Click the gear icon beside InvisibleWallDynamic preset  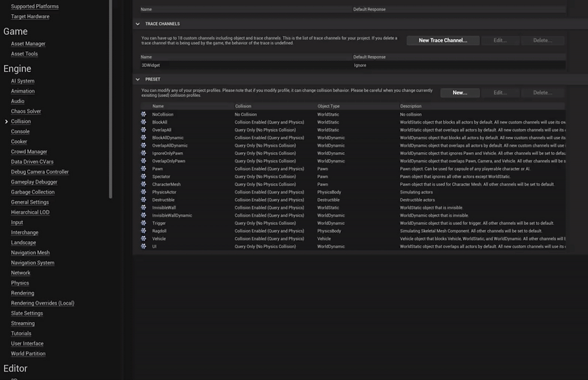(143, 215)
